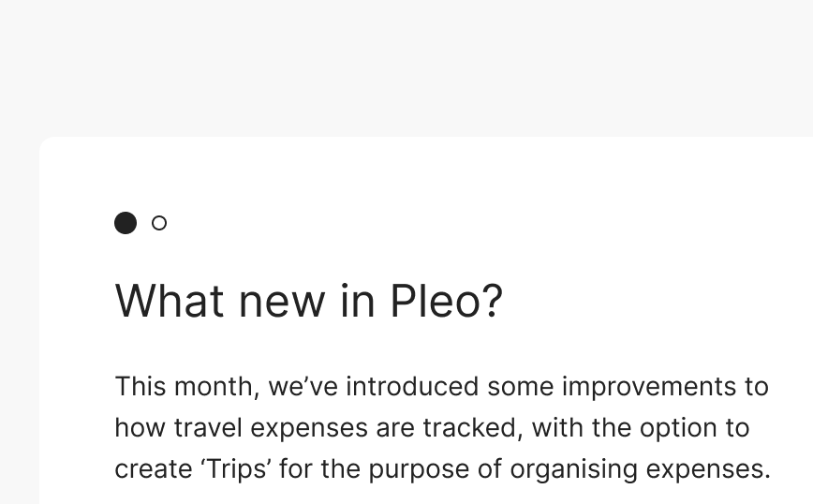Click the 'What new in Pleo?' heading

click(x=308, y=302)
